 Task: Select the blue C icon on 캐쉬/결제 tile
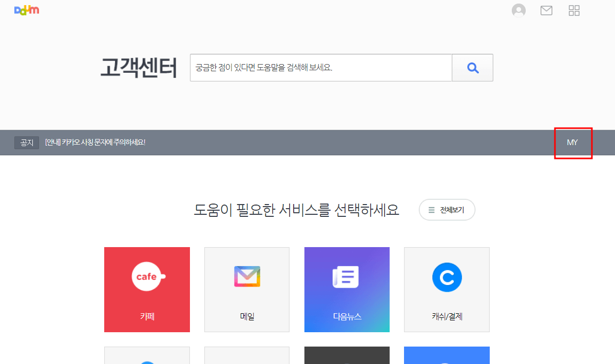(446, 277)
